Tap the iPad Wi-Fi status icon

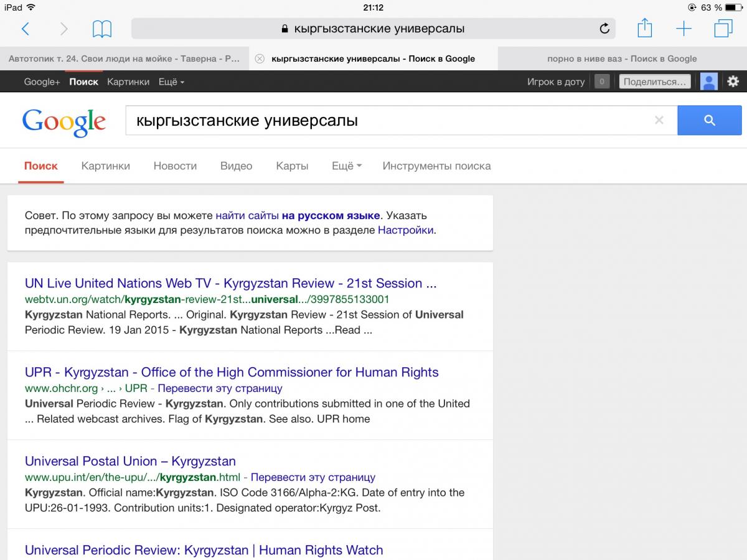pos(31,7)
